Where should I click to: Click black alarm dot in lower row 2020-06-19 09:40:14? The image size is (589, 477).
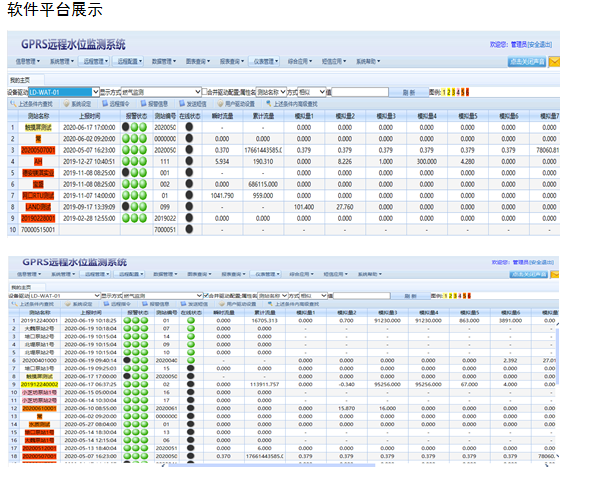[127, 360]
